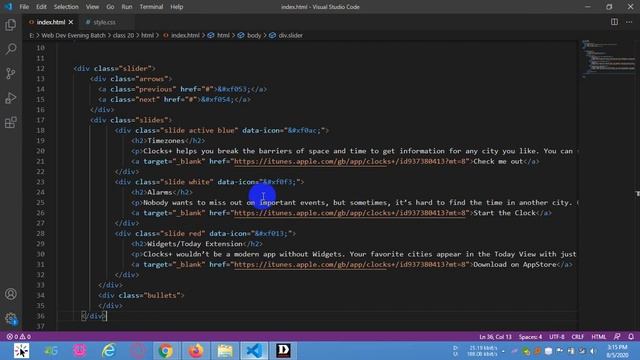The image size is (640, 360).
Task: Click 'Spaces: 4' indentation setting
Action: (x=530, y=337)
